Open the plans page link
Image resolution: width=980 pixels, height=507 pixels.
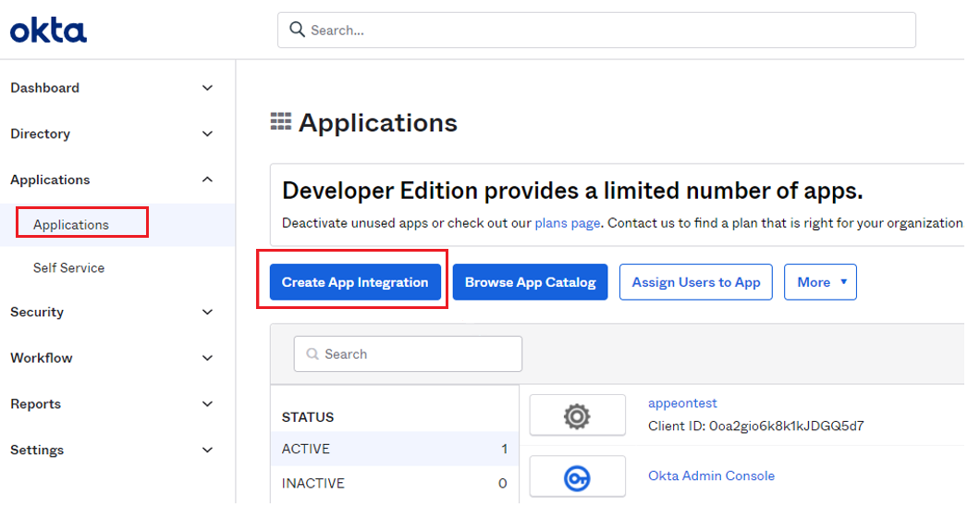(568, 223)
